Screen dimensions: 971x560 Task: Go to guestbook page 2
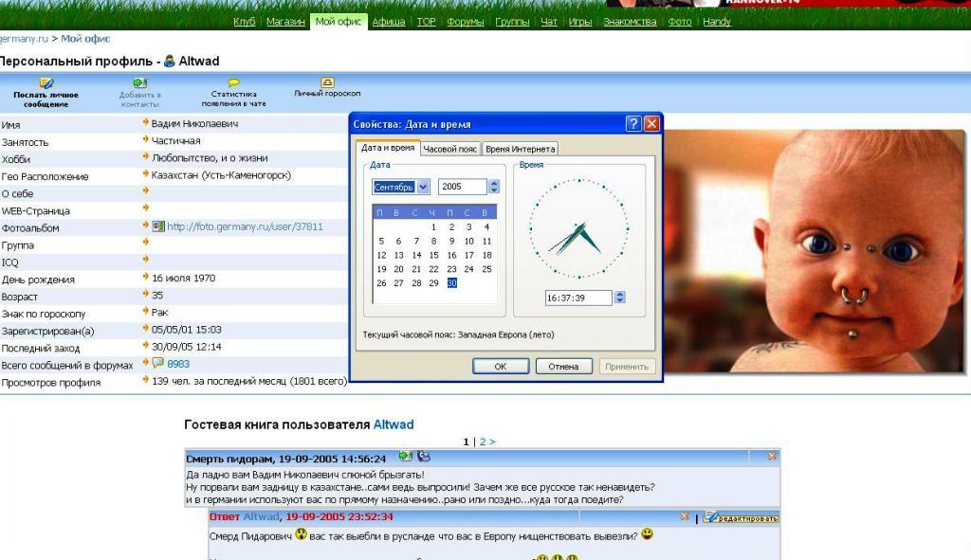[483, 442]
